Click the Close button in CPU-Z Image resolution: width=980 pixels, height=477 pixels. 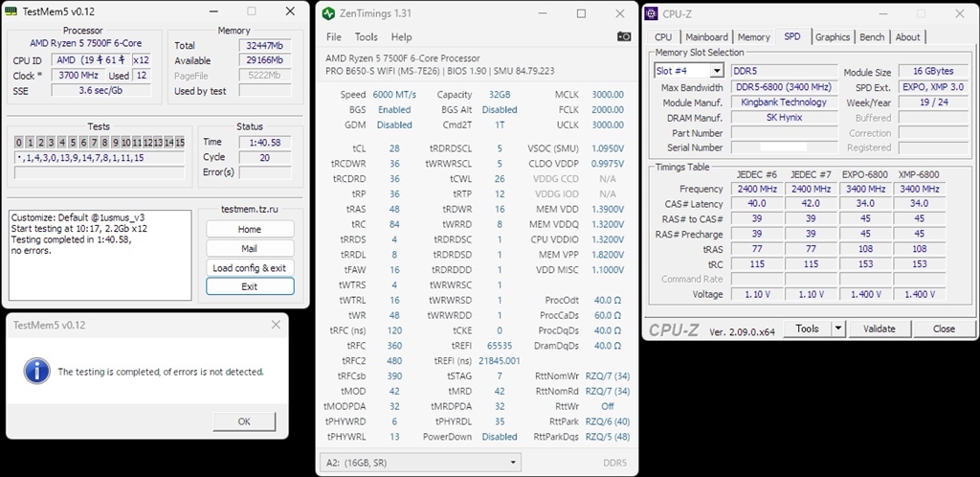[x=944, y=329]
